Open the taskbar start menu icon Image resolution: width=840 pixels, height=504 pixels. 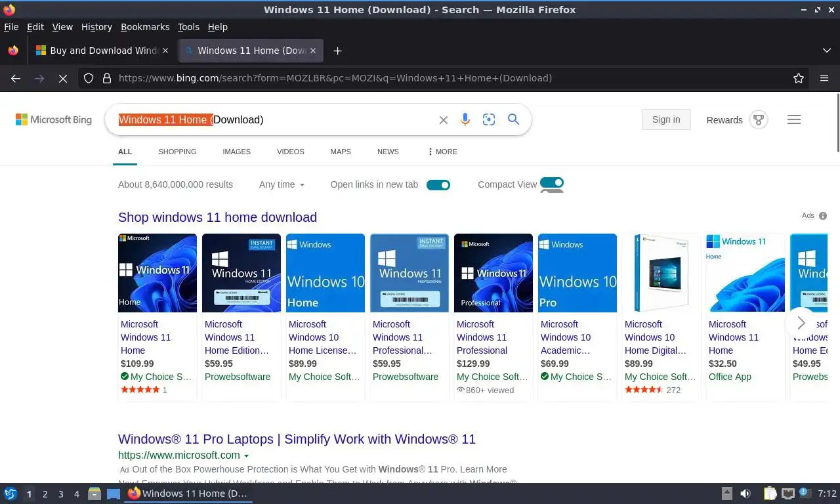10,493
